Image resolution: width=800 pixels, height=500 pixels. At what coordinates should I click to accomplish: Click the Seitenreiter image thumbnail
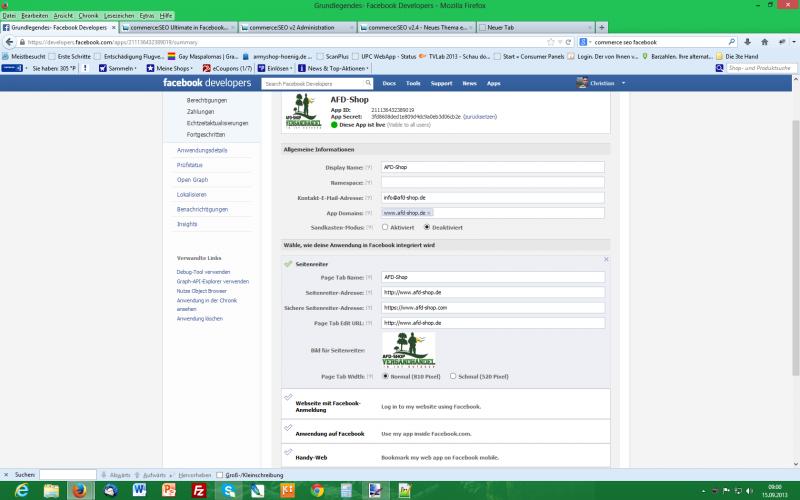(x=408, y=350)
